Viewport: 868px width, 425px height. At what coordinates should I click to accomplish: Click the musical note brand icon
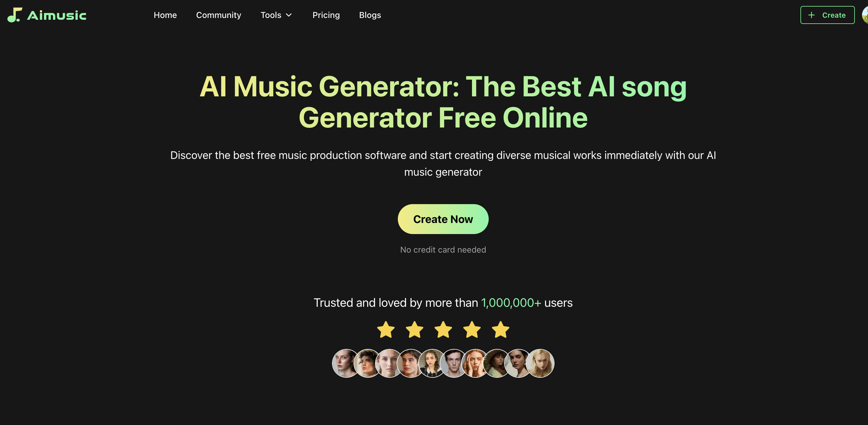15,14
